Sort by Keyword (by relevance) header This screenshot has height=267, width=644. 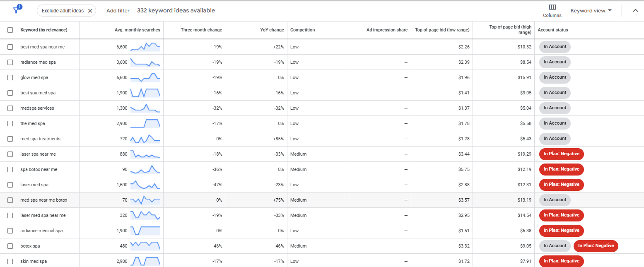click(43, 30)
